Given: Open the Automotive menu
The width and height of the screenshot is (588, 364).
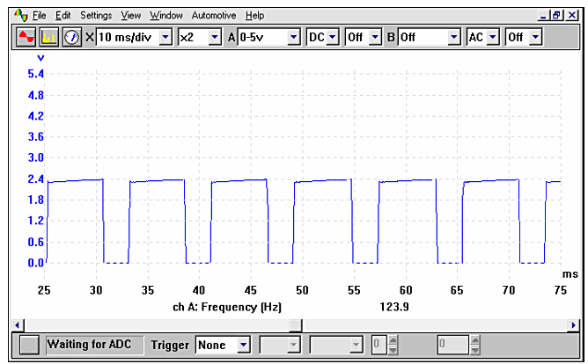Looking at the screenshot, I should (x=214, y=15).
